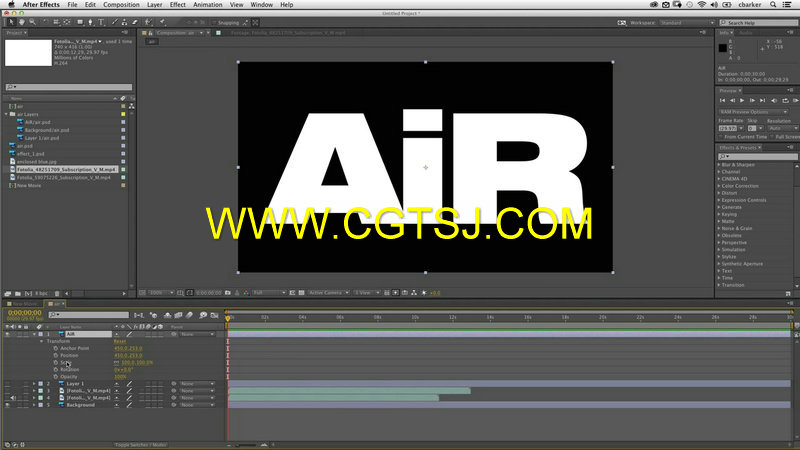Toggle audio on layer 4 Fotoli mp4

pos(13,398)
